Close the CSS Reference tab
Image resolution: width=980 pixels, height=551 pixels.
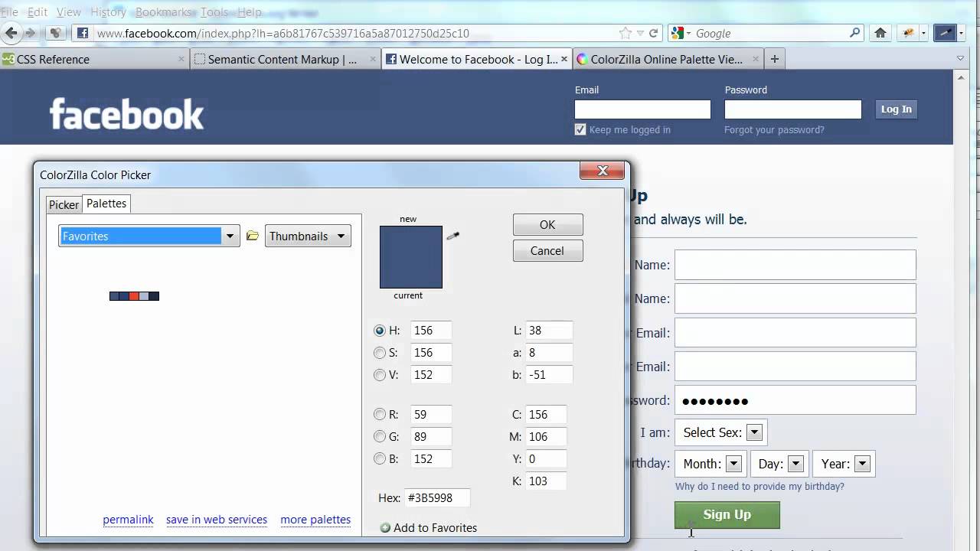[181, 59]
